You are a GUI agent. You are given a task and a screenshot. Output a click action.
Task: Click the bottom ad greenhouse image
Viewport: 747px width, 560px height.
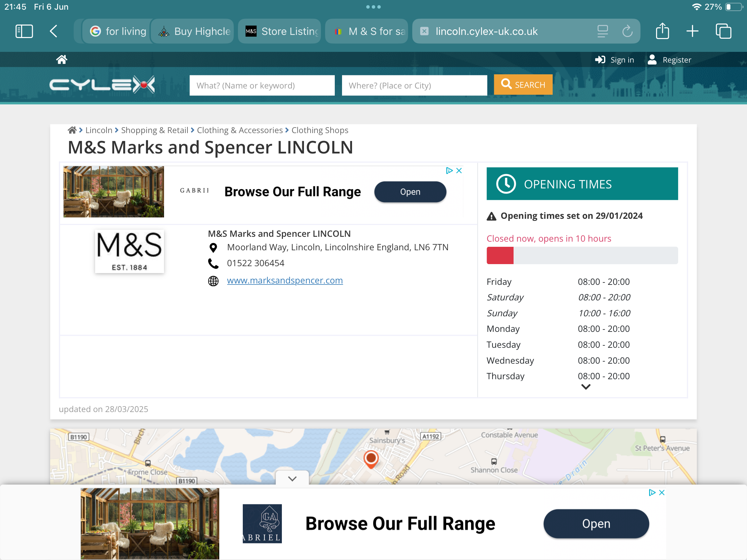coord(150,524)
